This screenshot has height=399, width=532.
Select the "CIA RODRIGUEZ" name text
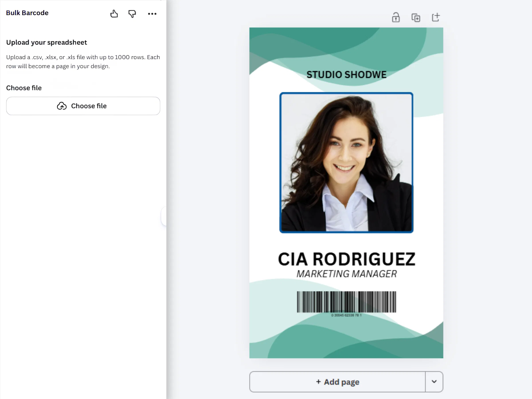tap(346, 259)
